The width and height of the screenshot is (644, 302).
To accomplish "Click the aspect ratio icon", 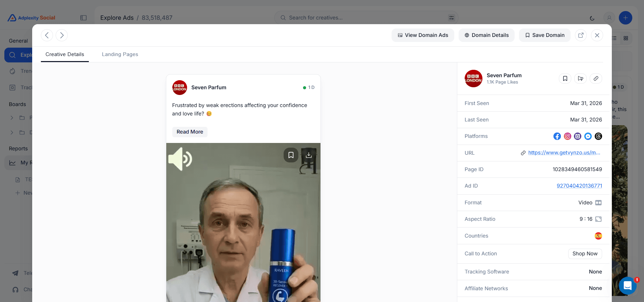I will tap(598, 219).
